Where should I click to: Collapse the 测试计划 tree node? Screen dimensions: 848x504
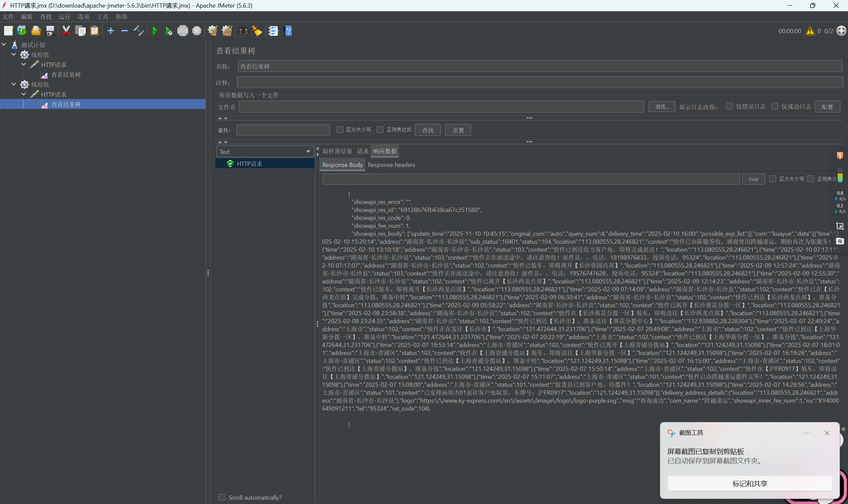click(4, 44)
